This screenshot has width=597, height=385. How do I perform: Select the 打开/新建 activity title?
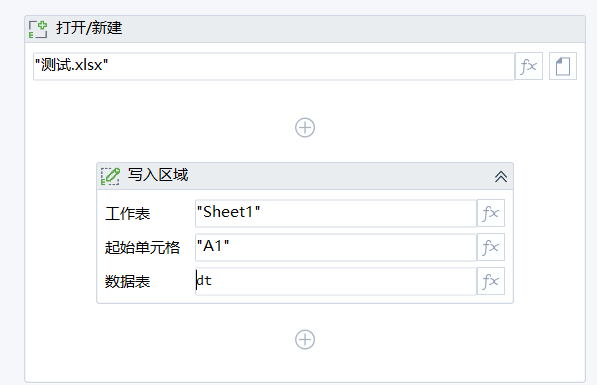(89, 28)
